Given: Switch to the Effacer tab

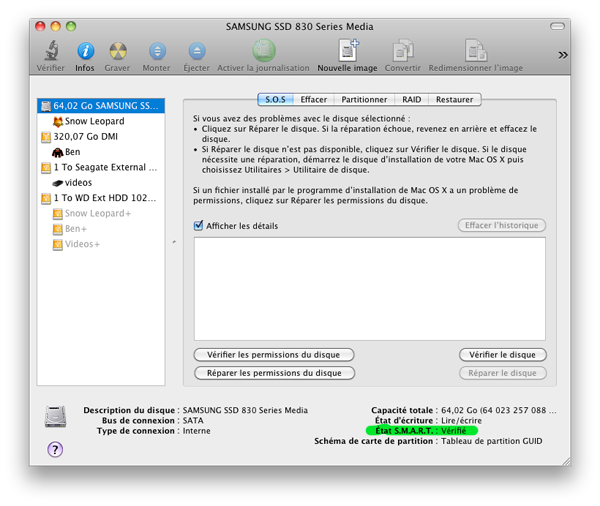Looking at the screenshot, I should pyautogui.click(x=314, y=100).
